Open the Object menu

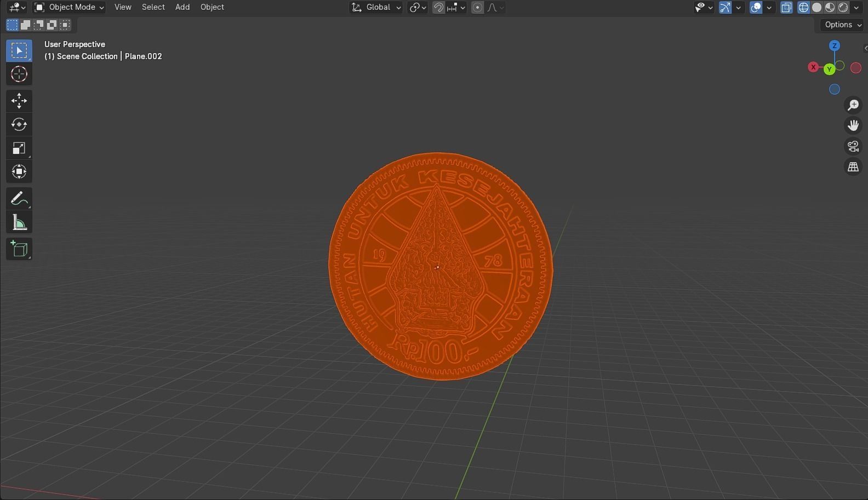(x=212, y=7)
